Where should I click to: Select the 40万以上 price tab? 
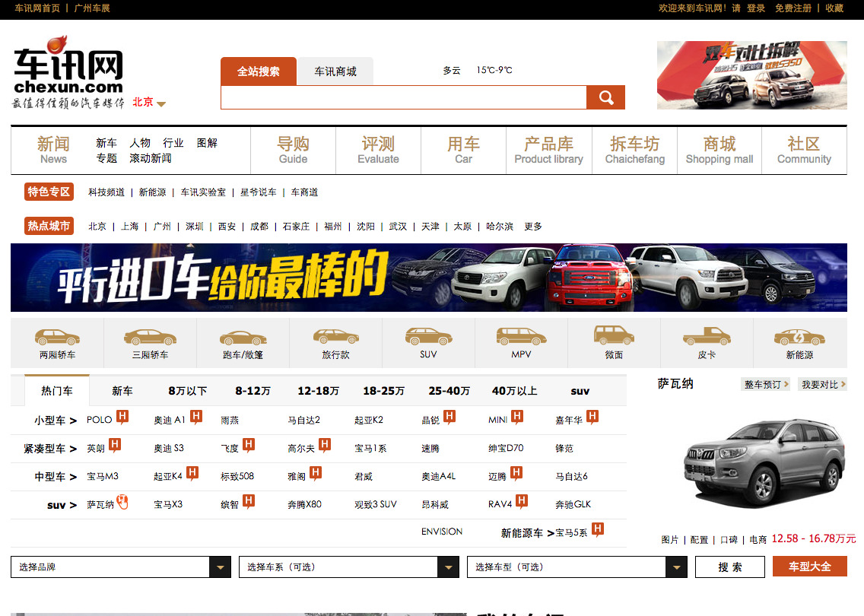(x=515, y=391)
